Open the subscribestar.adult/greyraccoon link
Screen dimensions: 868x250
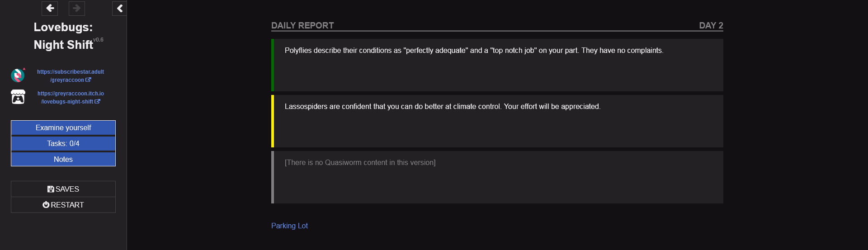point(71,75)
